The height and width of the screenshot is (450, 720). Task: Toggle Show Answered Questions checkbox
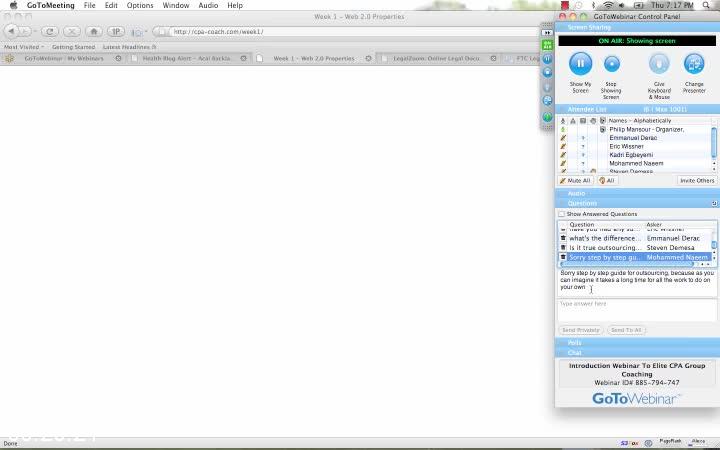coord(561,214)
